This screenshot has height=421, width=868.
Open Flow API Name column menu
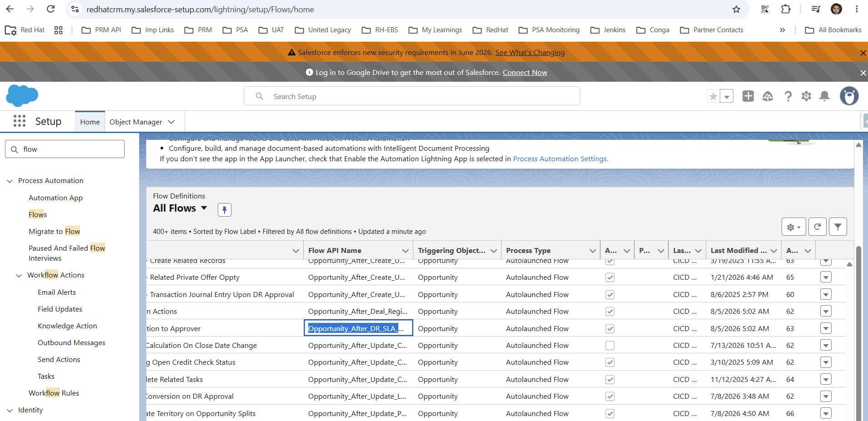(x=405, y=251)
